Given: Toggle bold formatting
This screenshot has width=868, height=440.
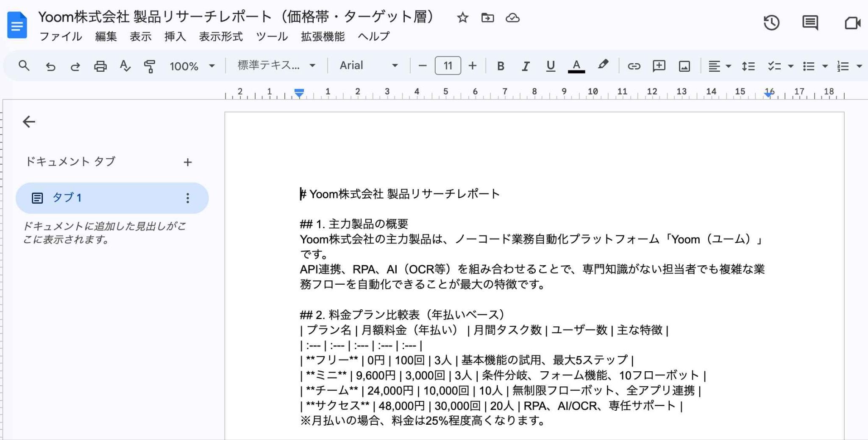Looking at the screenshot, I should pos(501,66).
